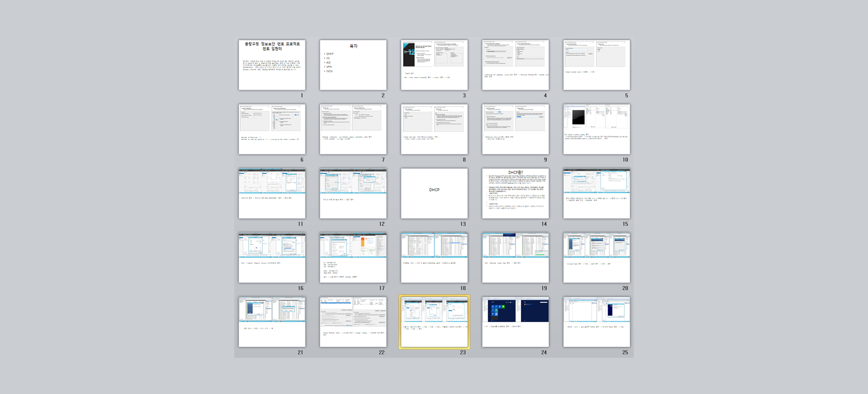Image resolution: width=868 pixels, height=394 pixels.
Task: Select slide 1, the title slide
Action: click(x=272, y=65)
